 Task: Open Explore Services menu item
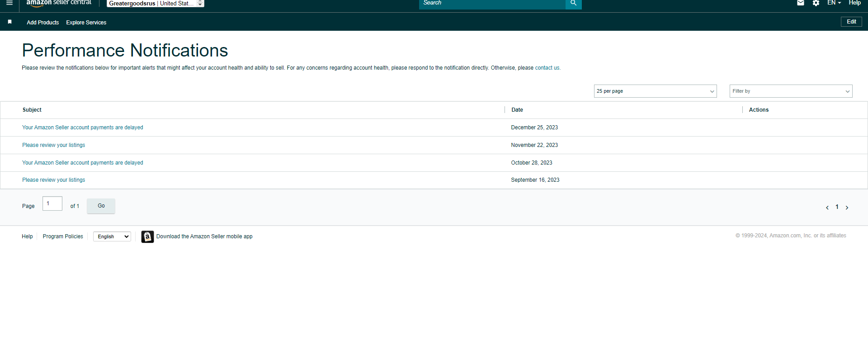86,23
